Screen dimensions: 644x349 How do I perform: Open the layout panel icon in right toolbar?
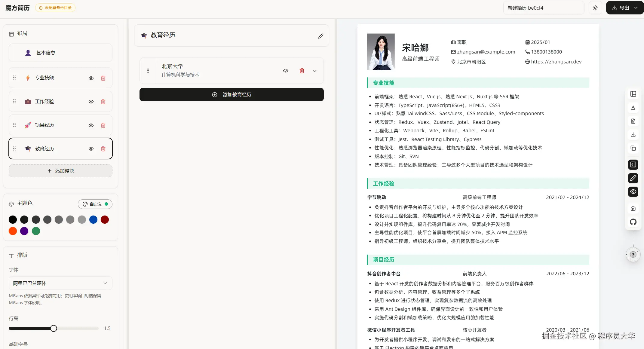[x=633, y=94]
